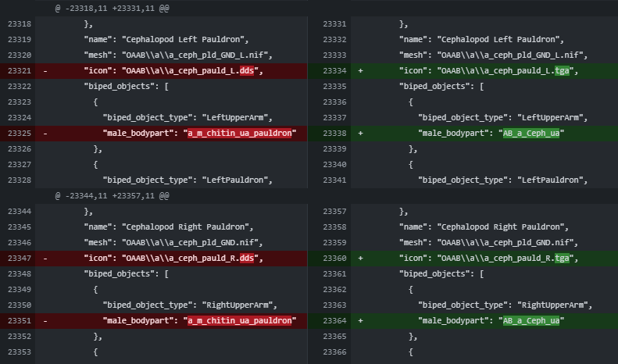Screen dimensions: 618x364
Task: Click "LeftPauldron" on line 23328
Action: click(x=235, y=180)
